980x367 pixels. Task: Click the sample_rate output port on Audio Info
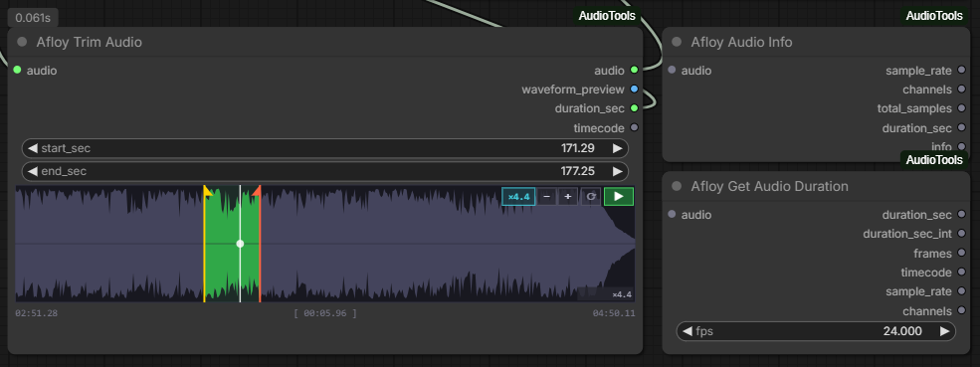click(x=962, y=70)
